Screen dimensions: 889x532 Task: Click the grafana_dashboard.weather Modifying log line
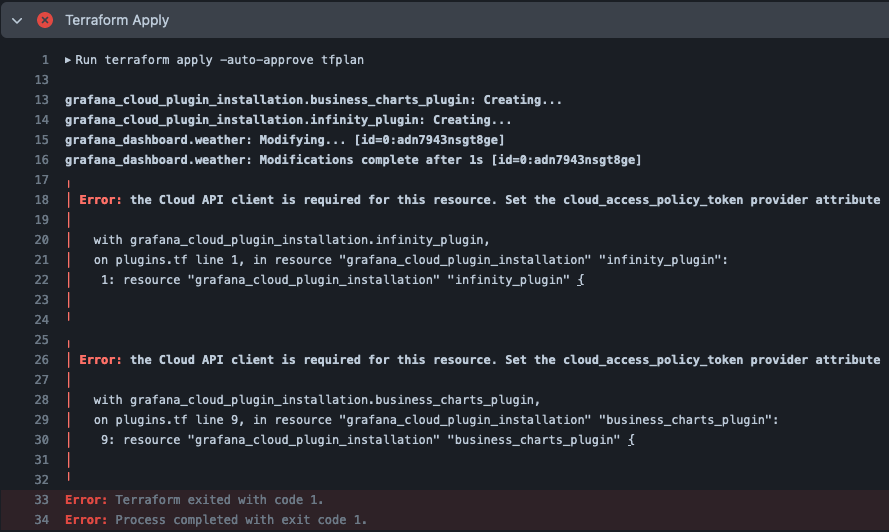click(x=285, y=140)
